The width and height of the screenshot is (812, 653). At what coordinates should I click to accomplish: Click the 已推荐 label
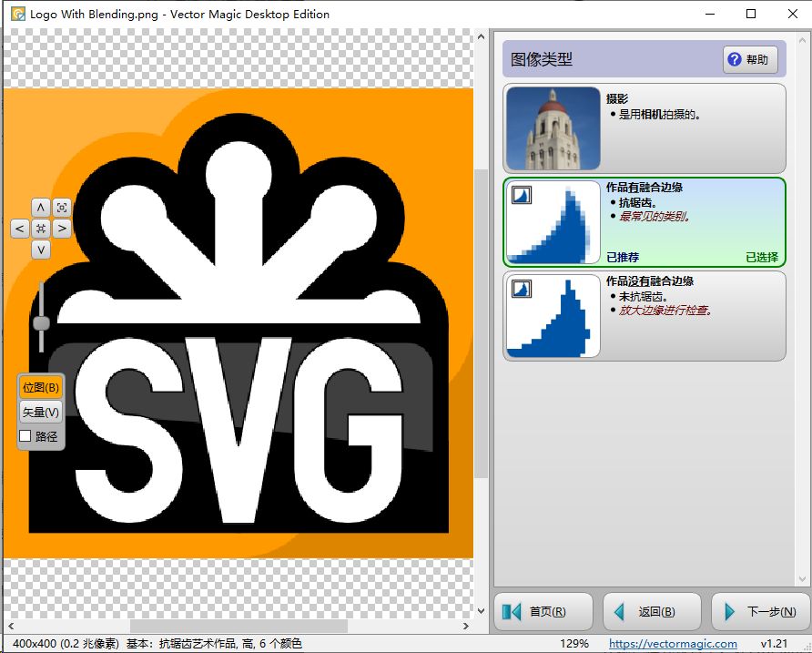click(x=623, y=257)
